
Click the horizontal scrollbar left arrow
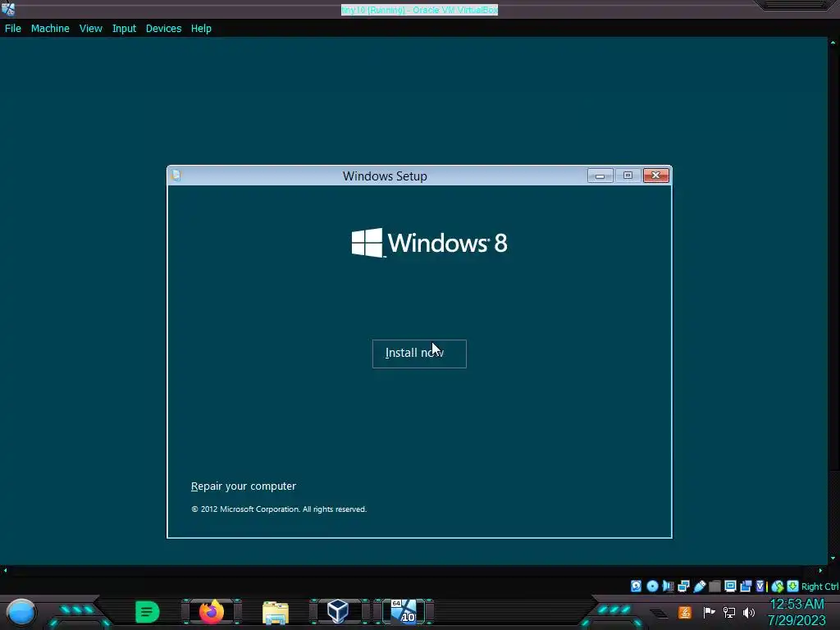pos(6,571)
